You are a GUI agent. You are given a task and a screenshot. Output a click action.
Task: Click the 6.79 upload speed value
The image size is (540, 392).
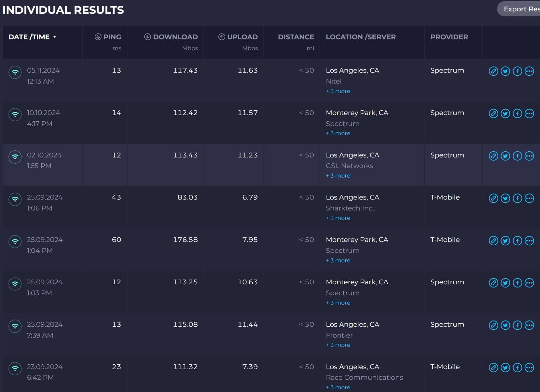[x=250, y=197]
